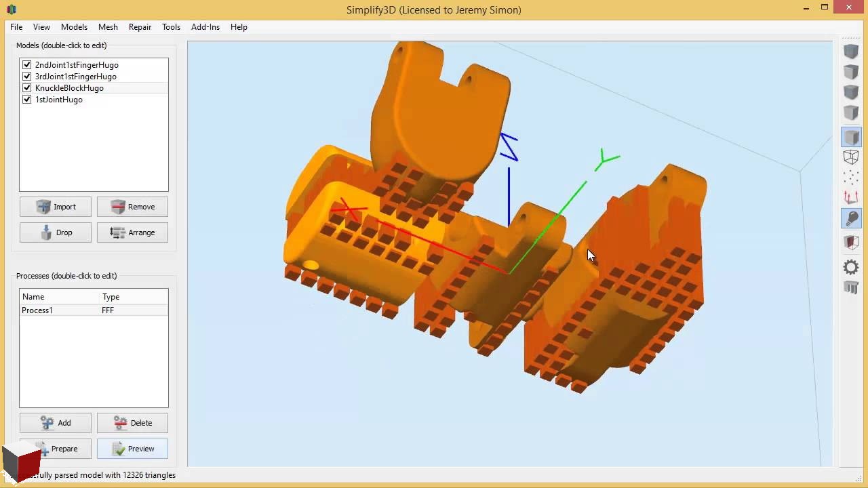Maximize the Simplify3D window

pyautogui.click(x=825, y=7)
